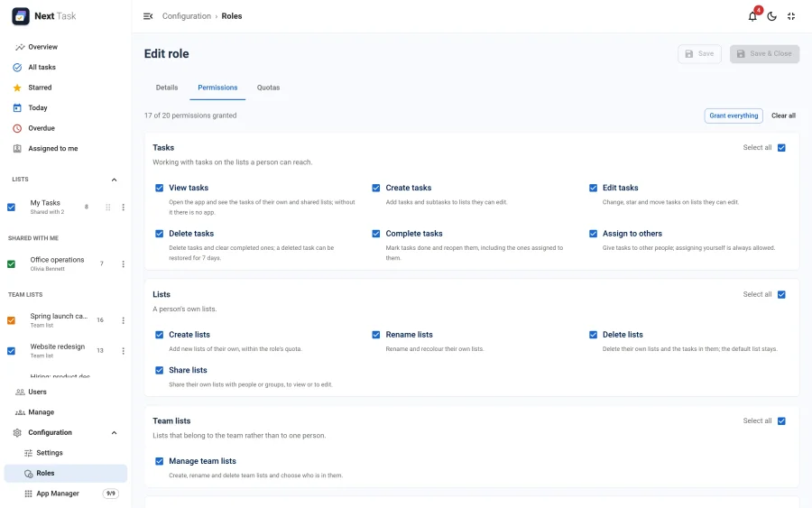This screenshot has width=812, height=508.
Task: Open more options for My Tasks list
Action: tap(123, 208)
